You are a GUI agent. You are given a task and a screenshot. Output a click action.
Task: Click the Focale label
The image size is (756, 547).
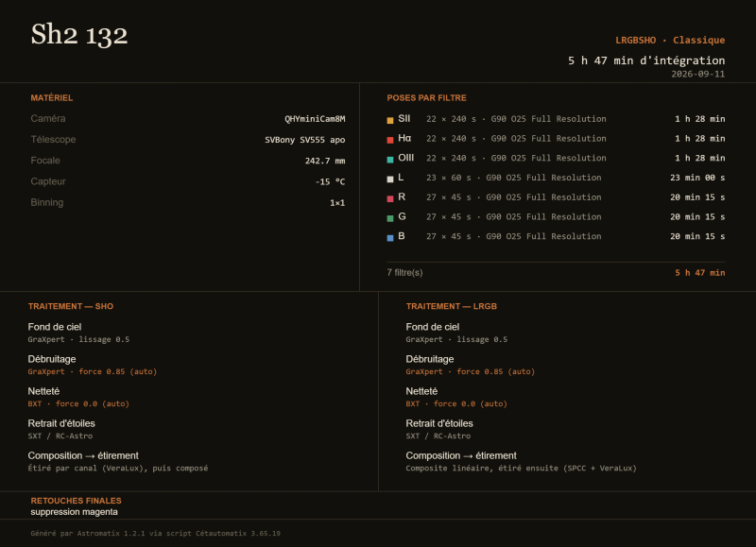click(x=45, y=161)
